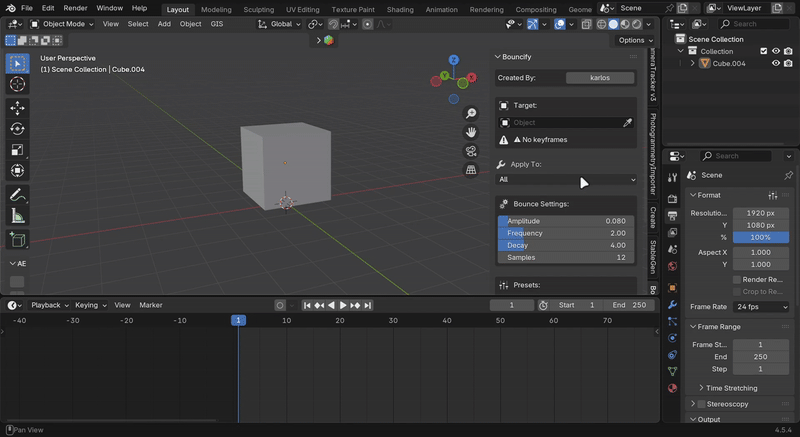Enable the Stereoscopy checkbox
Viewport: 800px width, 437px height.
(x=702, y=404)
